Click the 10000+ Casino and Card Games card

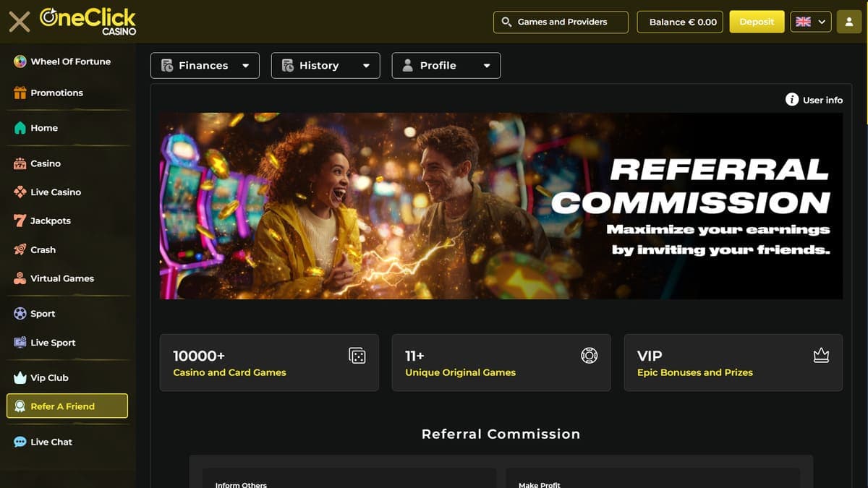click(x=269, y=363)
